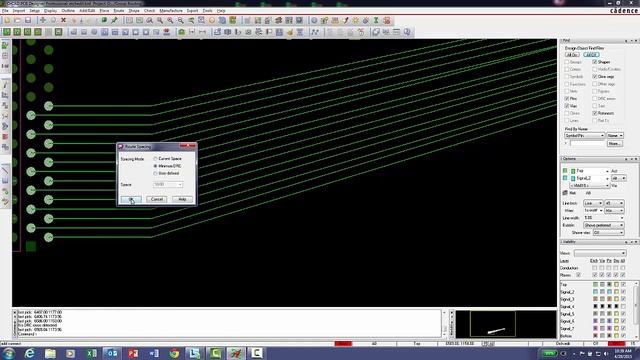The width and height of the screenshot is (640, 360).
Task: Open Internet Explorer from taskbar
Action: pyautogui.click(x=29, y=353)
